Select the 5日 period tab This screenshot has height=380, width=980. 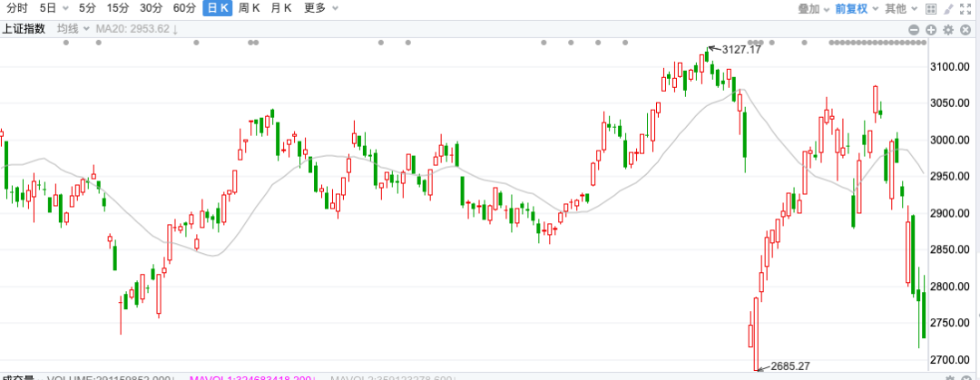47,8
